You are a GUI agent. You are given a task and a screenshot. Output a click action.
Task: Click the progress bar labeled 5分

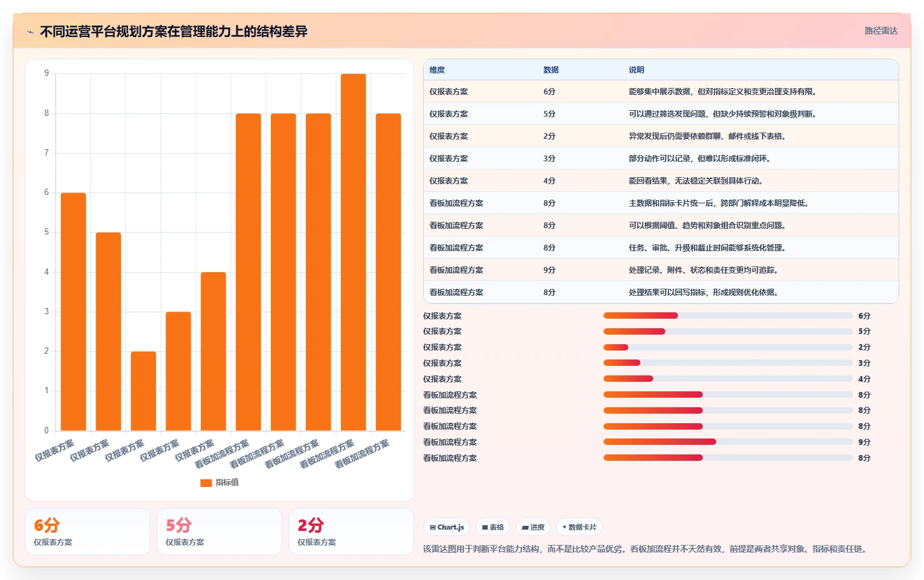click(x=728, y=331)
